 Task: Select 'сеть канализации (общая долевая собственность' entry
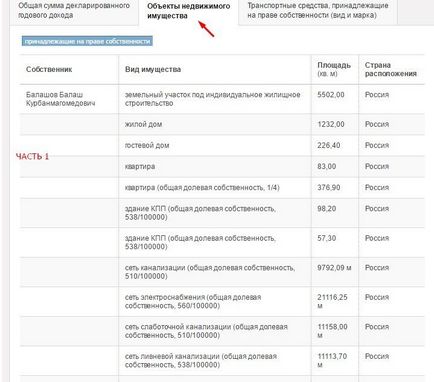point(210,272)
